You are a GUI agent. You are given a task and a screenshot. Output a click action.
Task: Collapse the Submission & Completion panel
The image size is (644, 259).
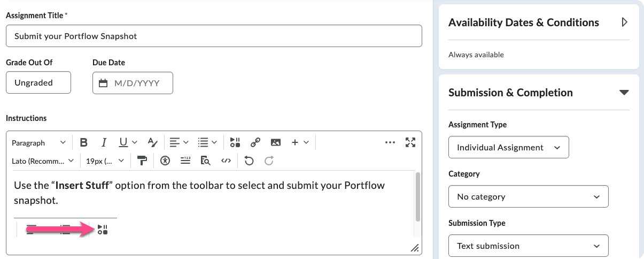[x=624, y=93]
